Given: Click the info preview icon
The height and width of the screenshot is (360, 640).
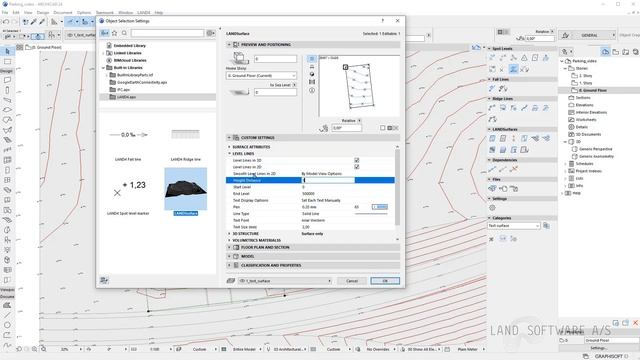Looking at the screenshot, I should point(312,90).
